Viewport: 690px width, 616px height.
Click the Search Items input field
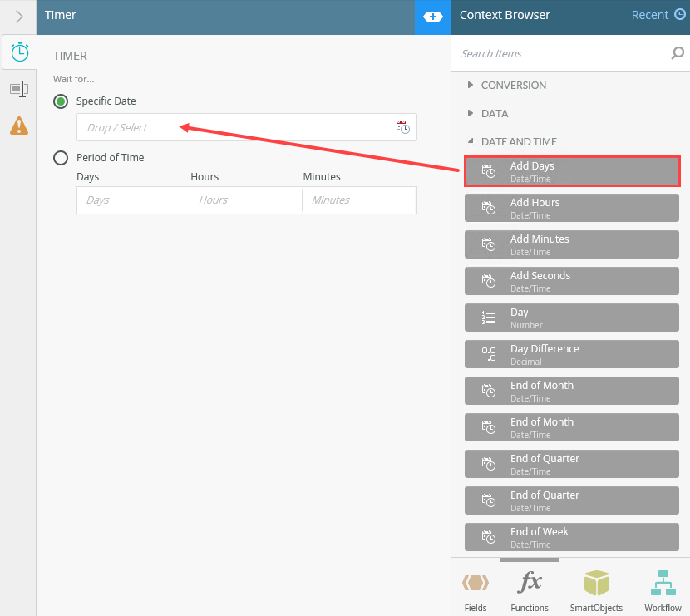561,54
